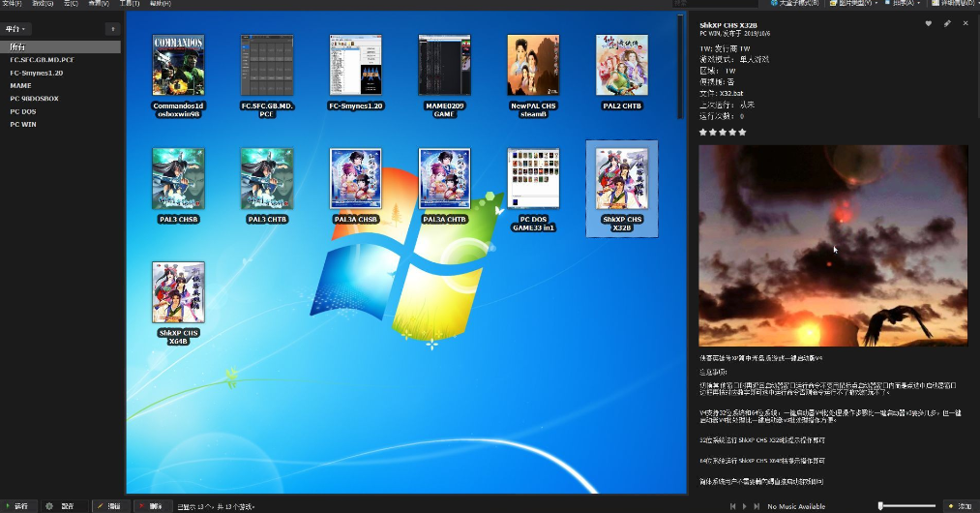The height and width of the screenshot is (513, 980).
Task: Set rating to three stars
Action: [723, 132]
